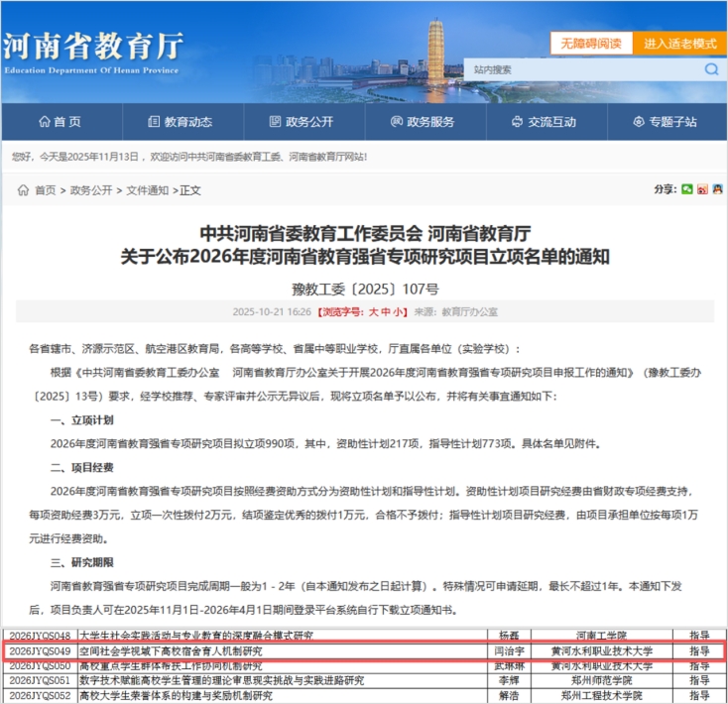
Task: Open 教育动态 navigation menu
Action: pos(180,122)
